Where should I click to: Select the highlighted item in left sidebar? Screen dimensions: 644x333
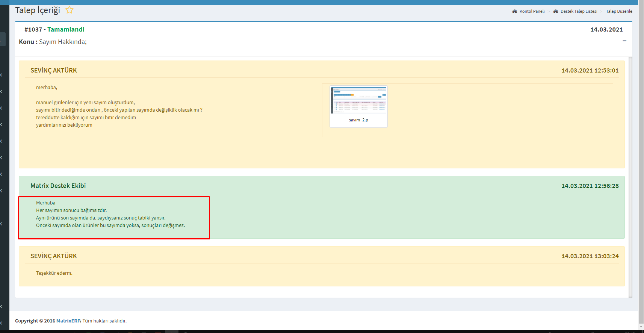point(3,39)
